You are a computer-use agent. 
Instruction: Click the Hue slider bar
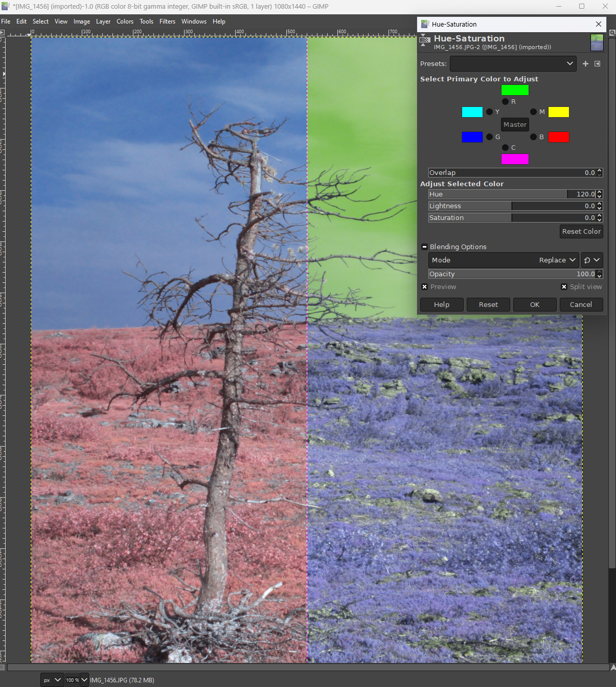[512, 194]
